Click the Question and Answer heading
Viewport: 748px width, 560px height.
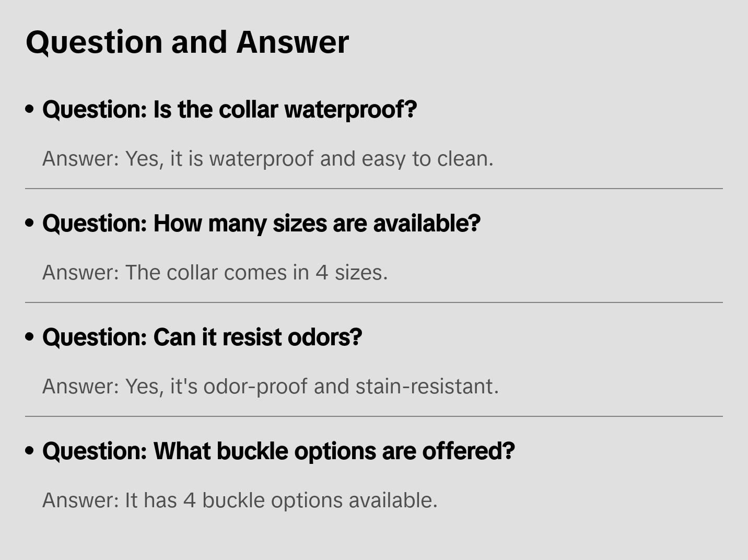[187, 42]
